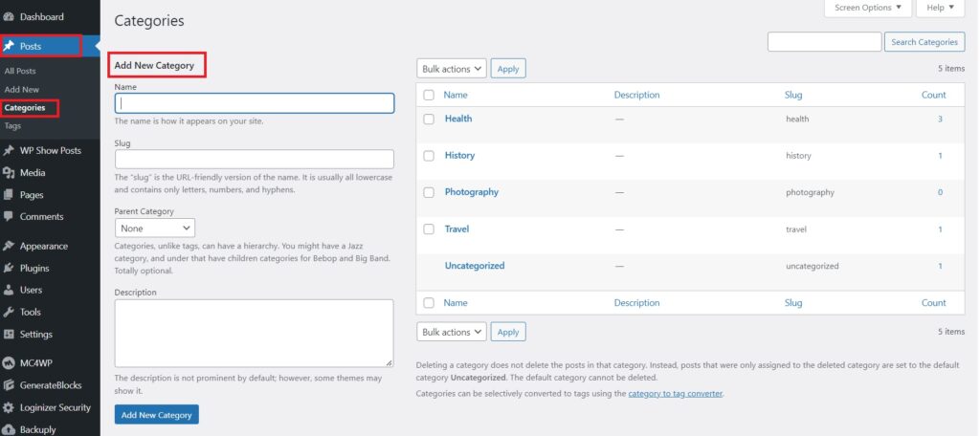This screenshot has height=436, width=980.
Task: Click the Users person icon
Action: (x=9, y=290)
